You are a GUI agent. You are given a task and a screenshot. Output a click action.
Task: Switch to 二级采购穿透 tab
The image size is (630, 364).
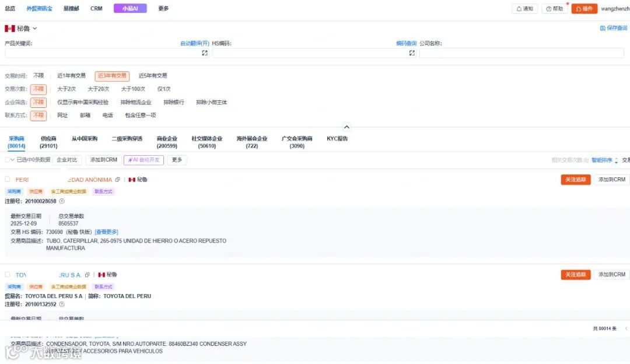tap(127, 139)
